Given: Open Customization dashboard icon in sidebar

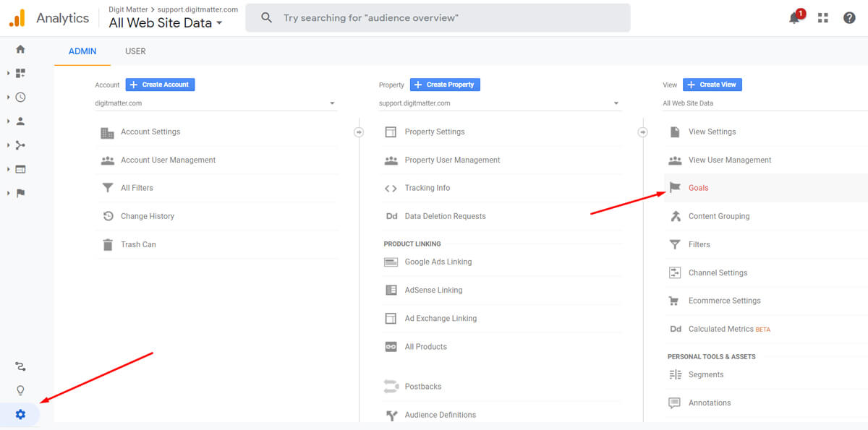Looking at the screenshot, I should click(20, 73).
